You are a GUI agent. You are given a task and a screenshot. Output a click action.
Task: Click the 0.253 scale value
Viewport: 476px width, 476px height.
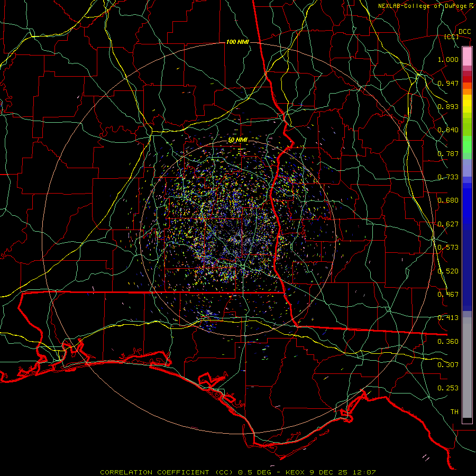448,388
